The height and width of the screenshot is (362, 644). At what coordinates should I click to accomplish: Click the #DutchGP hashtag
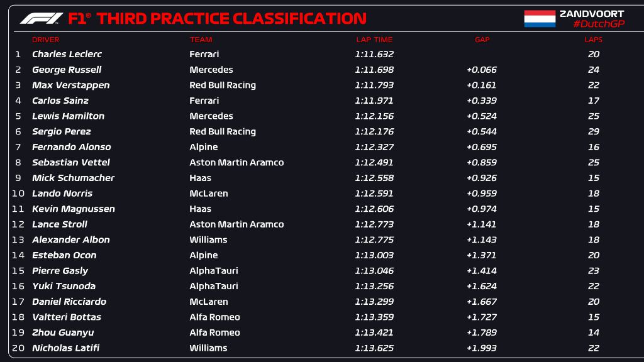click(x=598, y=24)
